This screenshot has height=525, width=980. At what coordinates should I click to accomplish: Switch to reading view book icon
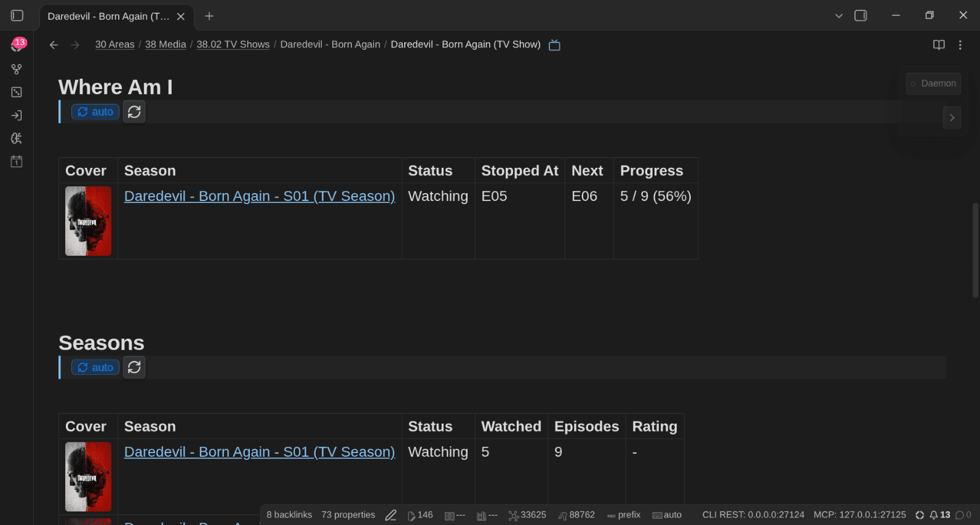[x=939, y=45]
